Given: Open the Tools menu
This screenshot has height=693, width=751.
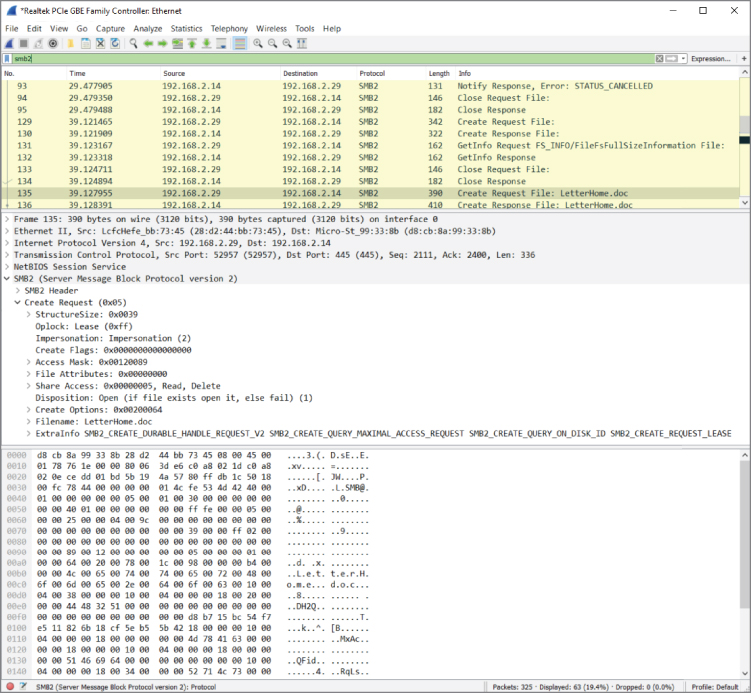Looking at the screenshot, I should [x=305, y=29].
